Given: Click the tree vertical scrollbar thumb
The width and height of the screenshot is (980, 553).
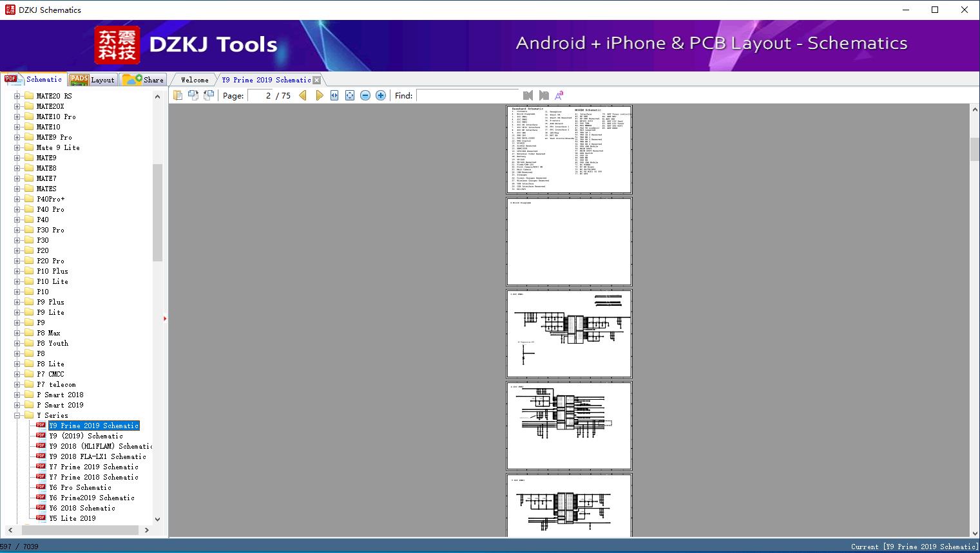Looking at the screenshot, I should coord(157,212).
